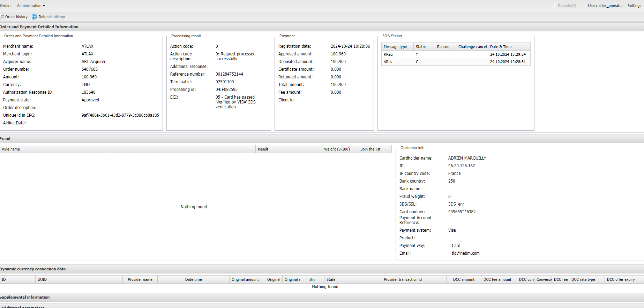
Task: Collapse the Fraud section header
Action: (5, 139)
